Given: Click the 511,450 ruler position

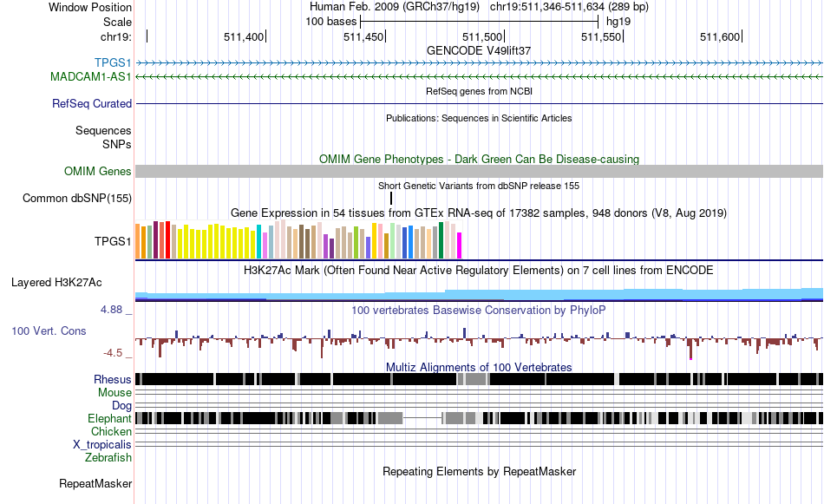Looking at the screenshot, I should tap(363, 36).
